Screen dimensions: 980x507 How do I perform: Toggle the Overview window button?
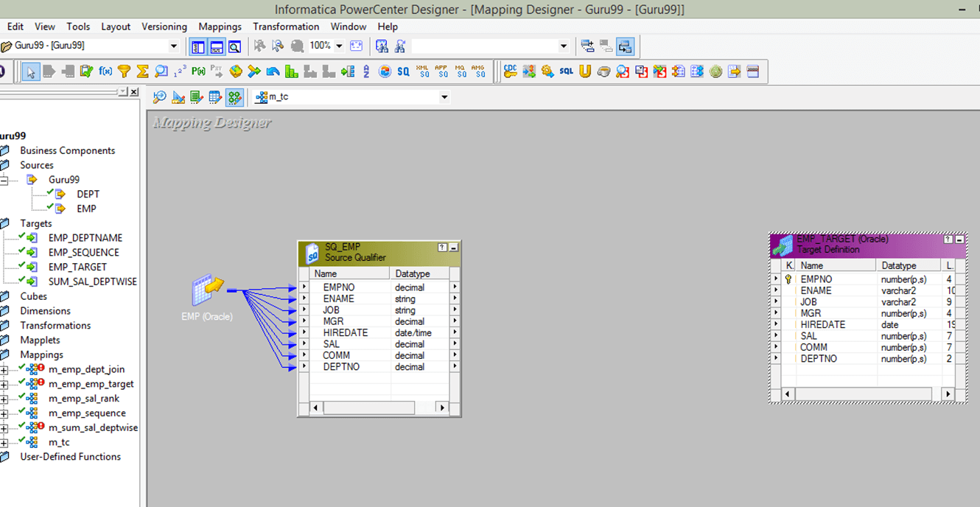point(234,47)
